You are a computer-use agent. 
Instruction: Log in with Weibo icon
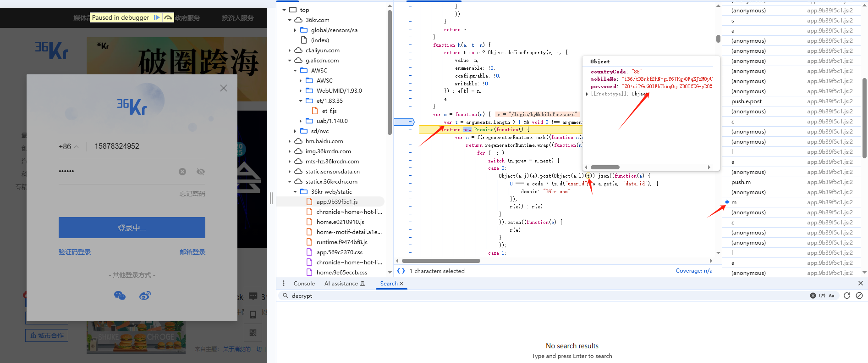click(145, 296)
